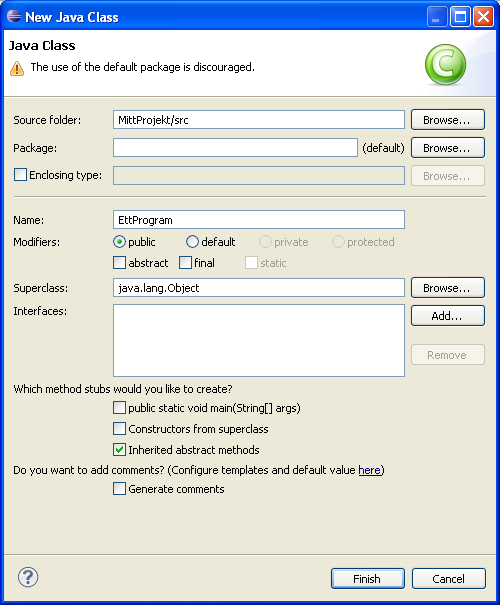
Task: Enable Generate comments option
Action: [119, 488]
